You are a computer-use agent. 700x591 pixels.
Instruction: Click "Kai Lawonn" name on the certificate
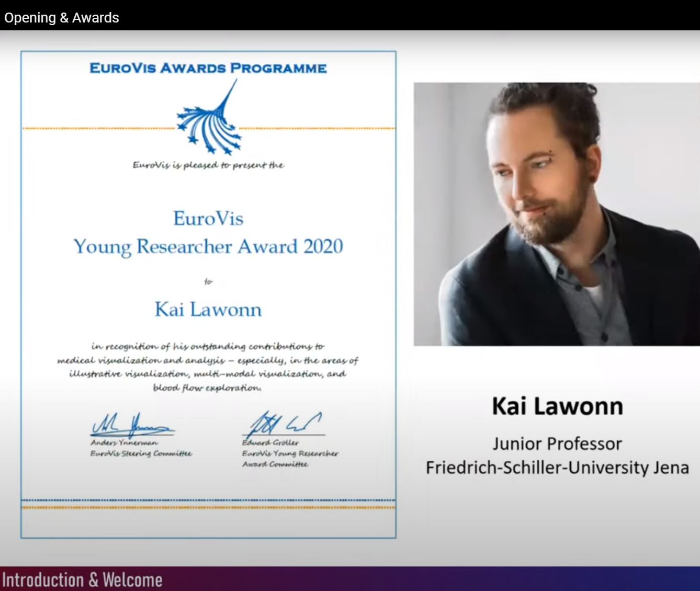coord(208,310)
